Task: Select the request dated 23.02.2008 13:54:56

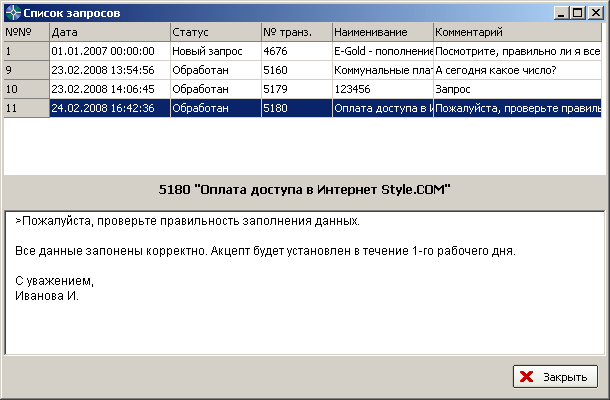Action: pyautogui.click(x=108, y=70)
